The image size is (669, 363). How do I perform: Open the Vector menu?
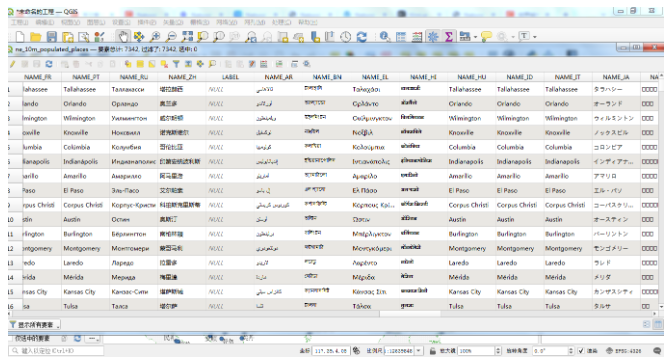click(172, 22)
